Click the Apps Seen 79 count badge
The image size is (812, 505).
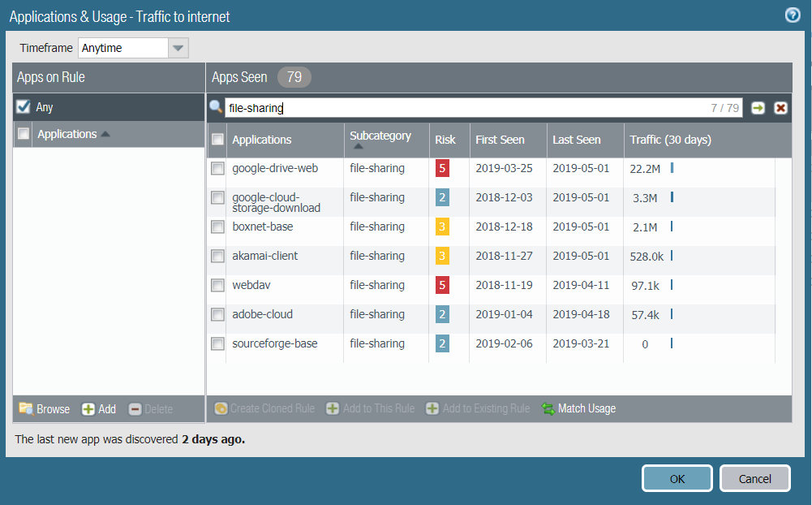pyautogui.click(x=294, y=77)
